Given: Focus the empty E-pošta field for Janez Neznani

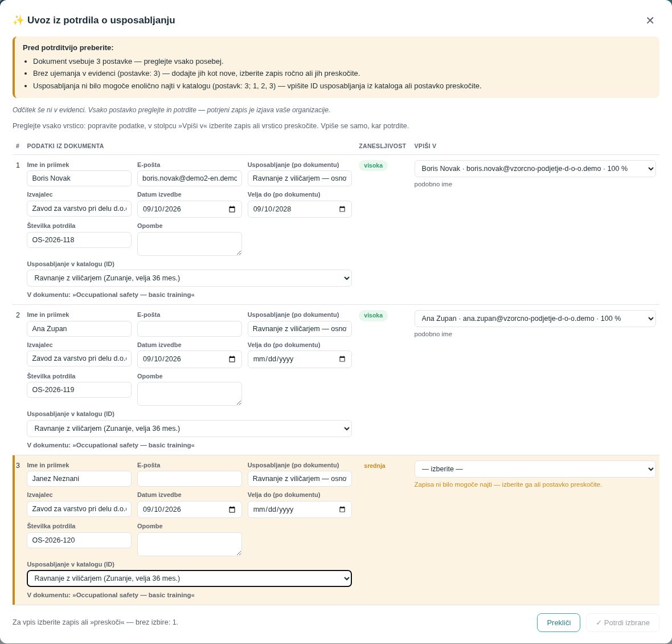Looking at the screenshot, I should point(190,479).
